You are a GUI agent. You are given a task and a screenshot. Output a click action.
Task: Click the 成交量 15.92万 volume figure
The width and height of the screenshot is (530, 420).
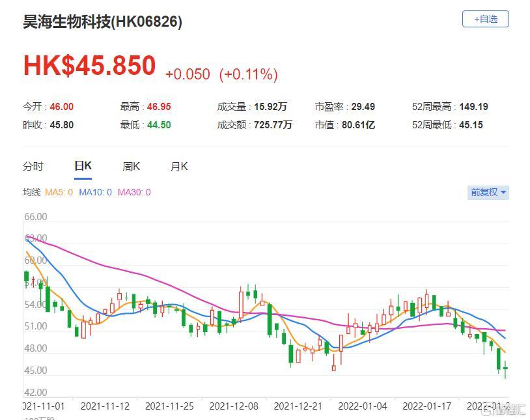click(x=270, y=107)
